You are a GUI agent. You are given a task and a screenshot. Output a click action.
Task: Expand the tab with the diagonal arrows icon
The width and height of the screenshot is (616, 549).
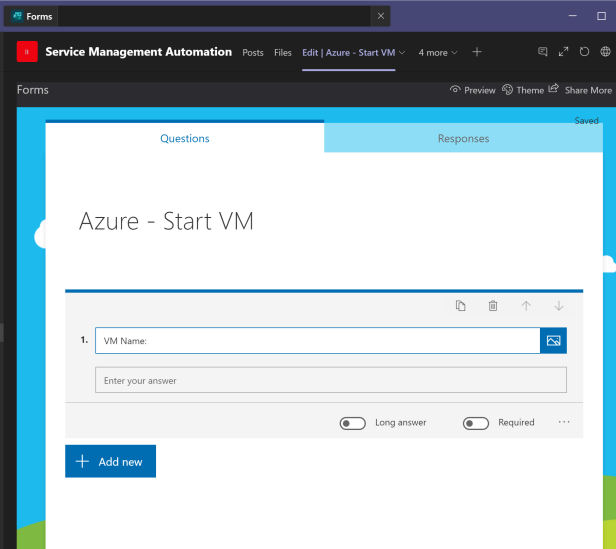tap(563, 51)
